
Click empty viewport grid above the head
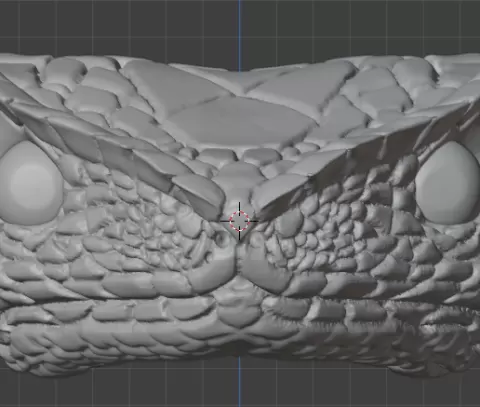pyautogui.click(x=133, y=27)
